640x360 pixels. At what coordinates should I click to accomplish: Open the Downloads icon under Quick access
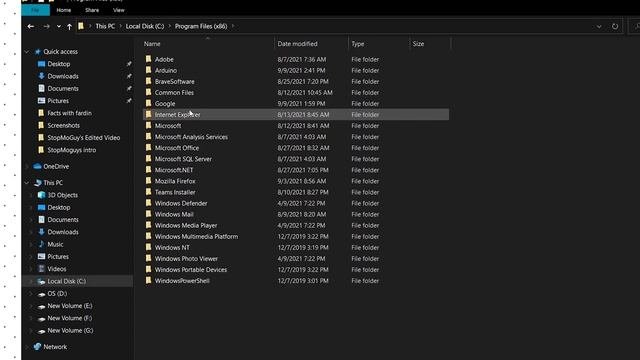click(x=41, y=76)
